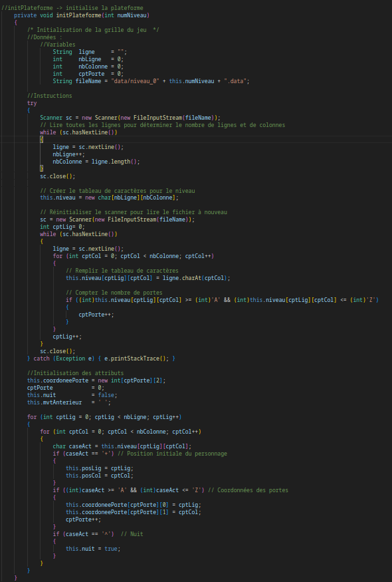Click the if condition comparing this.niveau to (int)'A'
The height and width of the screenshot is (582, 392).
pos(222,299)
